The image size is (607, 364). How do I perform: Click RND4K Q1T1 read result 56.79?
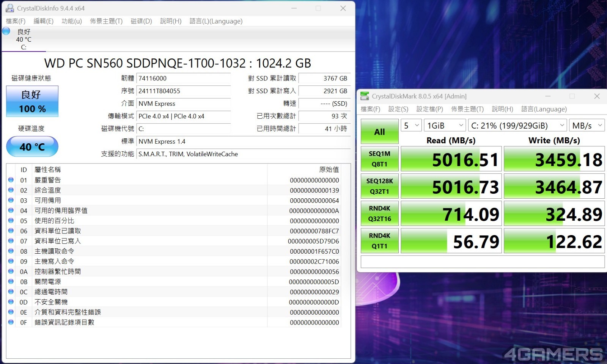click(451, 241)
